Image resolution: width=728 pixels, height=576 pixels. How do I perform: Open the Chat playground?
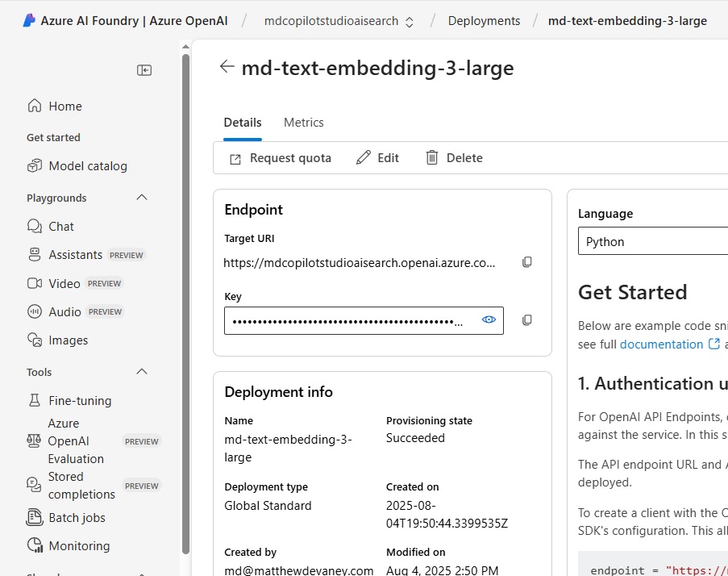click(x=60, y=227)
